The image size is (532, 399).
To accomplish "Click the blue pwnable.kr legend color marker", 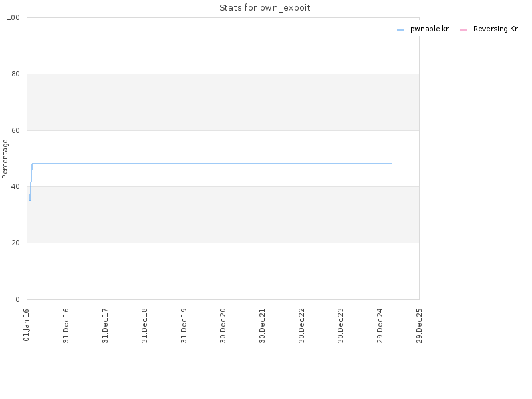I will (x=401, y=30).
